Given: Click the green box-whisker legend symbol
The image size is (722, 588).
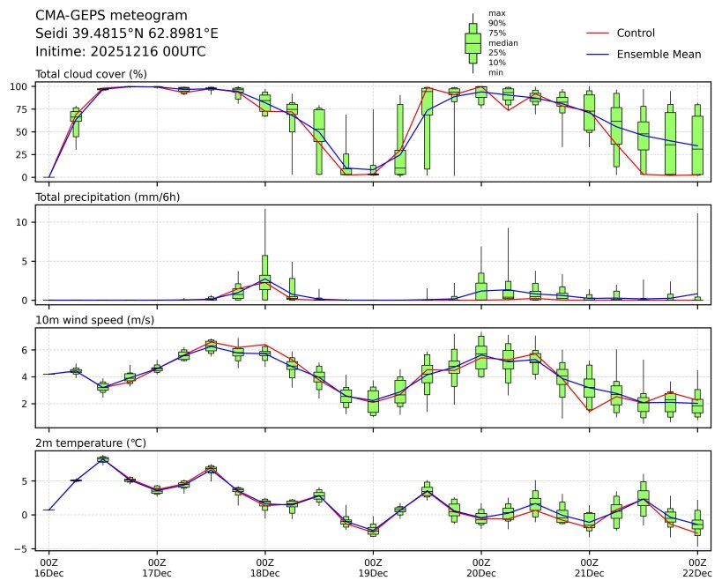Looking at the screenshot, I should 473,43.
